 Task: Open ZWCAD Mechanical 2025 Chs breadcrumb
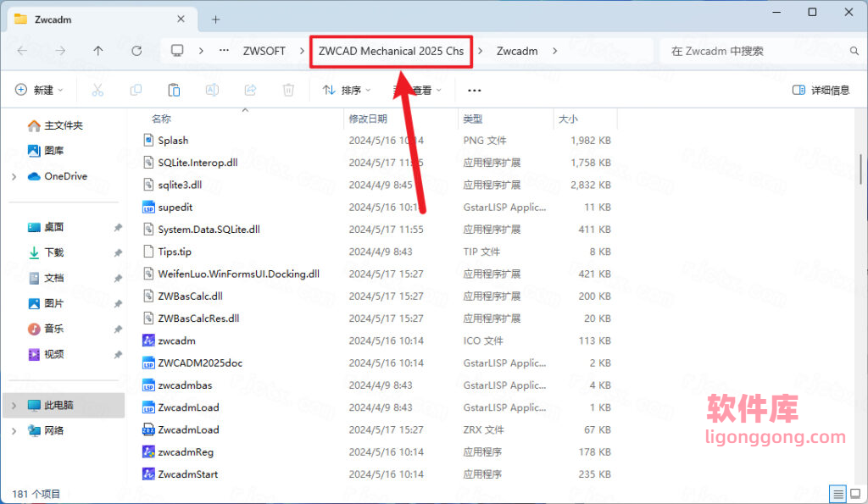[x=391, y=51]
